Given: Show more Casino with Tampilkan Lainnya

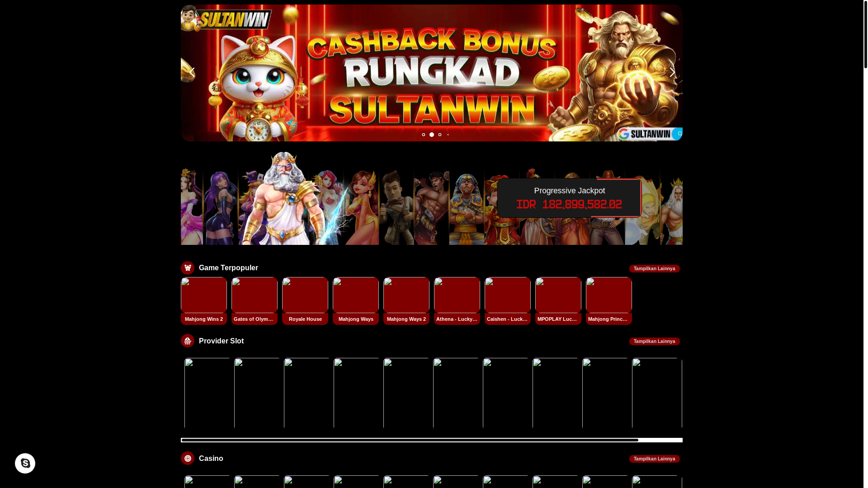Looking at the screenshot, I should coord(654,459).
